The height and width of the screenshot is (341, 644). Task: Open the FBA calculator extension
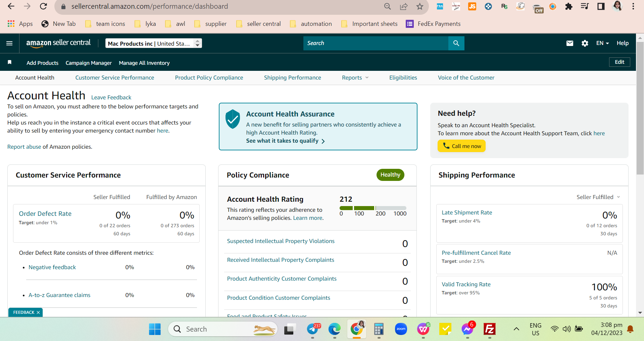pos(440,6)
